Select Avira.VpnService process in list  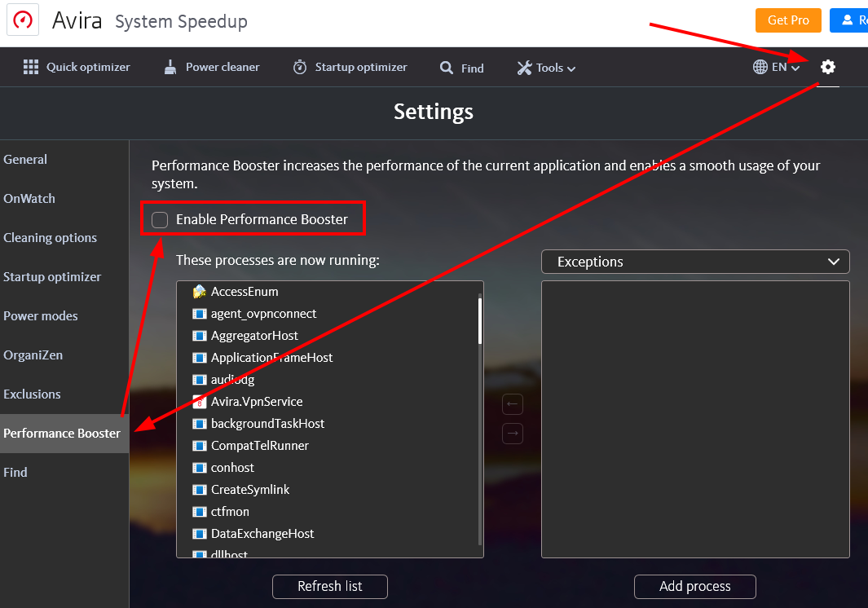tap(257, 402)
